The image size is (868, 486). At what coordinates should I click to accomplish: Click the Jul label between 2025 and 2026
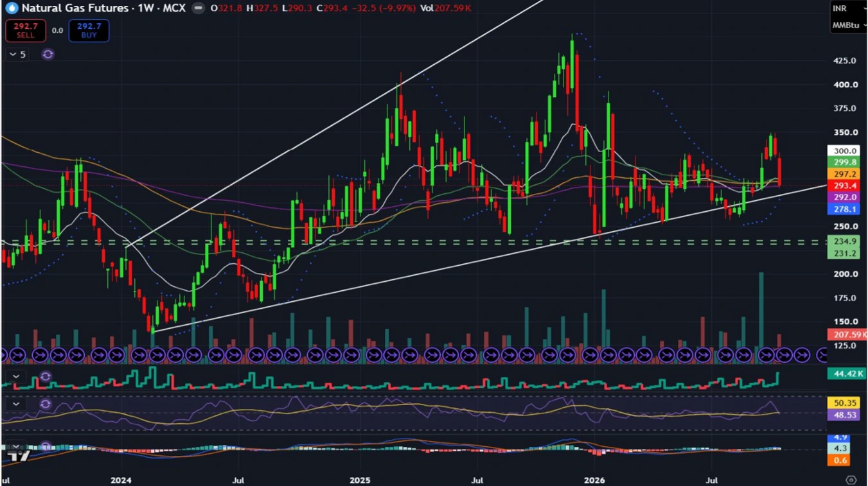[477, 480]
